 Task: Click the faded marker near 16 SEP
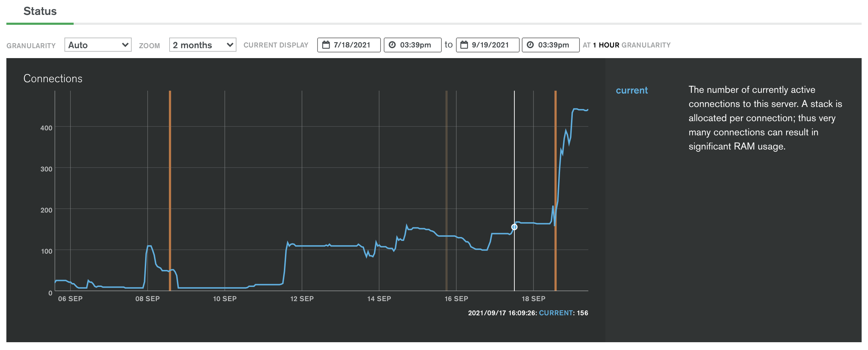coord(446,191)
